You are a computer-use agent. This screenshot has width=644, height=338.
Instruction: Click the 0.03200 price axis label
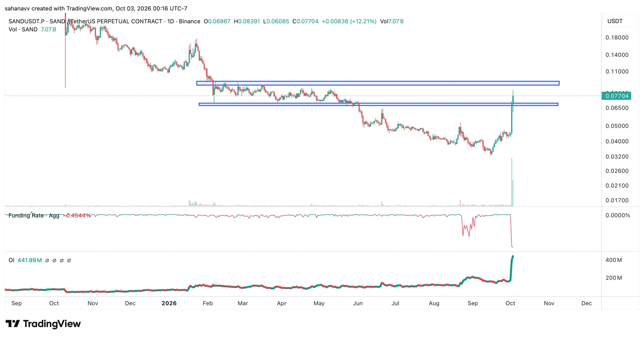(x=617, y=157)
